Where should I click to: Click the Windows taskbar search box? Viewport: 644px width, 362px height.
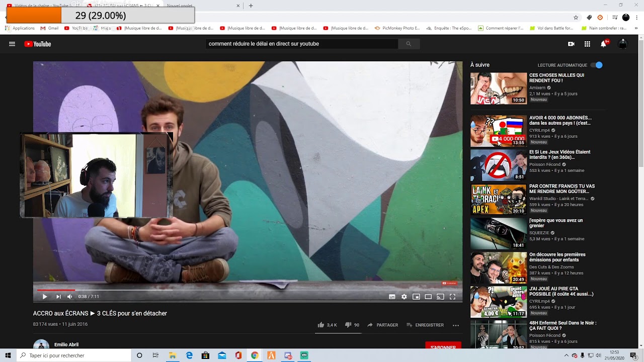(73, 355)
